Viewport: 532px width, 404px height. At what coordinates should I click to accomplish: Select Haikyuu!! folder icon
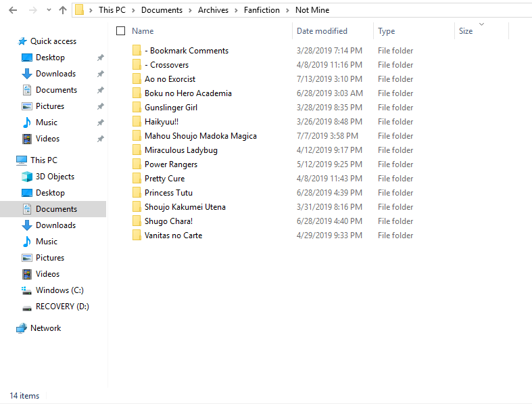pos(137,122)
